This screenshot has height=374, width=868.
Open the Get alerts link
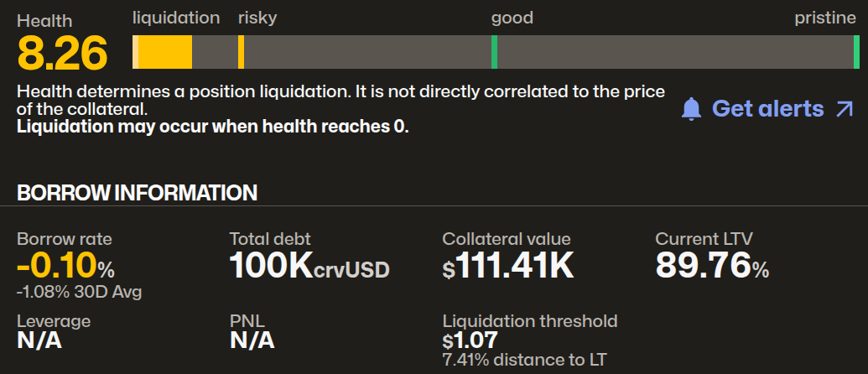[x=767, y=109]
